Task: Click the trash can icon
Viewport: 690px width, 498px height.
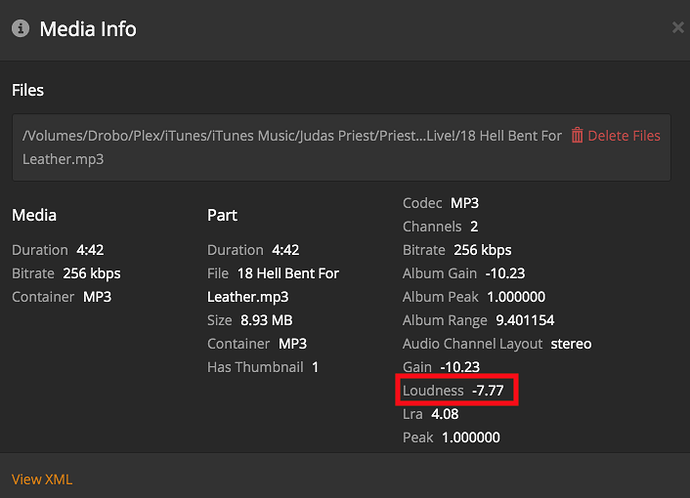Action: 577,135
